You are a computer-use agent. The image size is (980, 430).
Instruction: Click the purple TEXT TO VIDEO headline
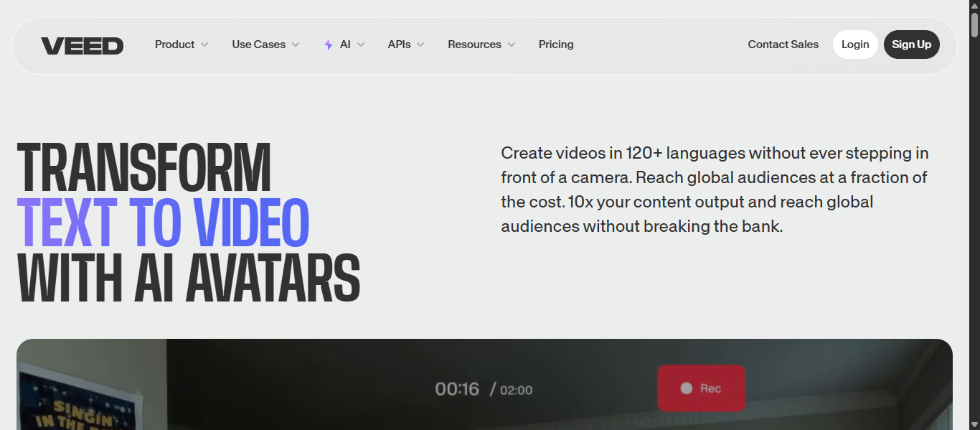tap(163, 223)
